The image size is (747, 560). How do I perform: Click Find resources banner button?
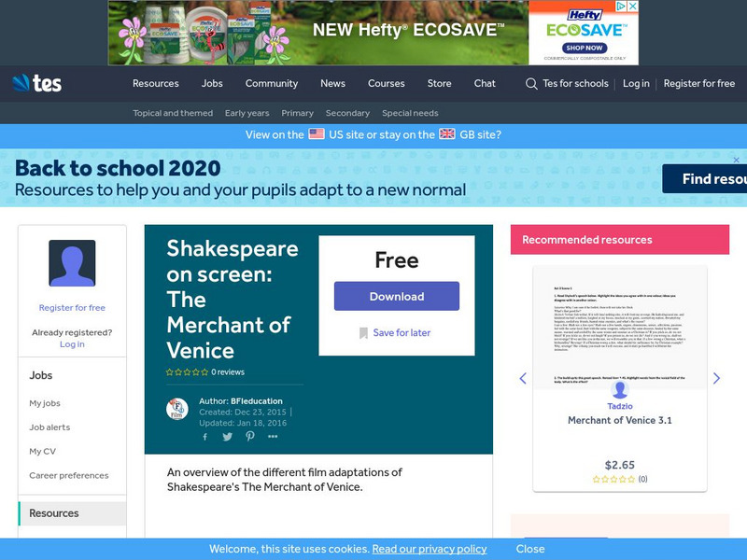coord(705,179)
